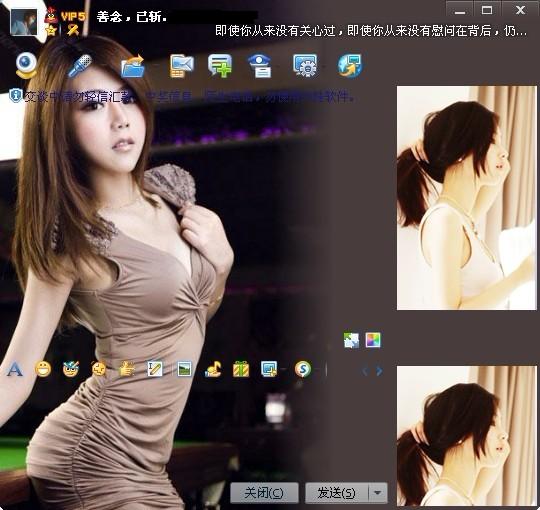Viewport: 540px width, 510px height.
Task: Open the emoji smiley face picker
Action: click(x=43, y=369)
